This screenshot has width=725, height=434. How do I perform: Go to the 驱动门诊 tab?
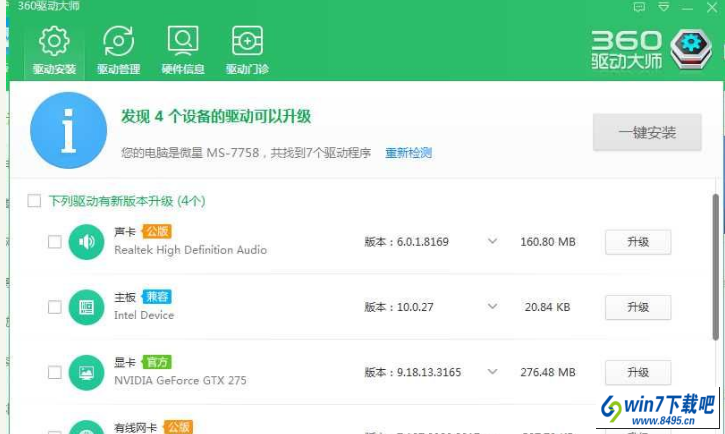point(247,50)
